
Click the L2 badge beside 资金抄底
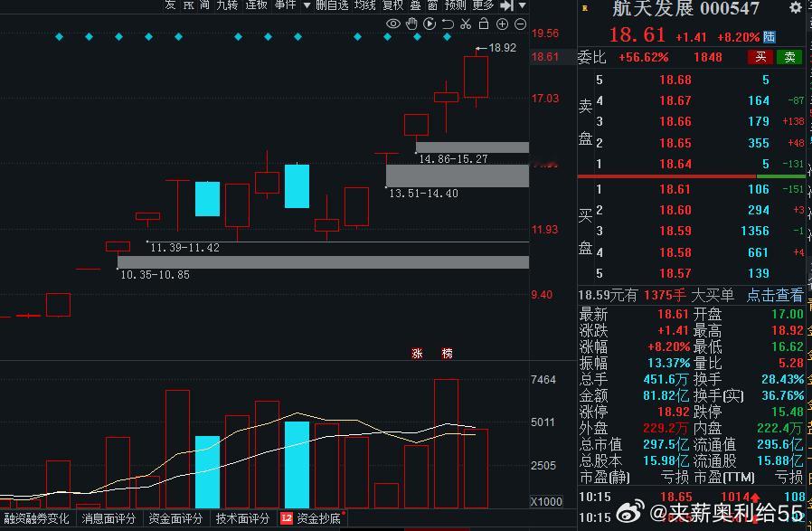(288, 520)
